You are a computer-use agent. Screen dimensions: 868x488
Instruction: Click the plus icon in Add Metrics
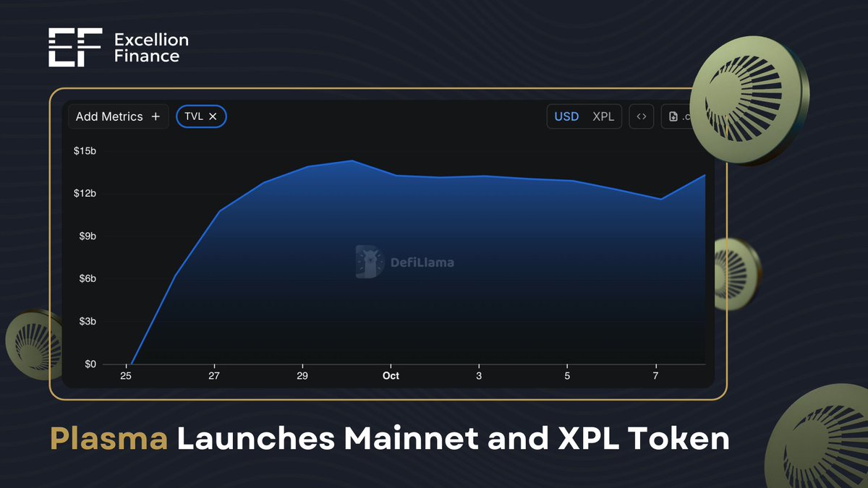tap(156, 116)
